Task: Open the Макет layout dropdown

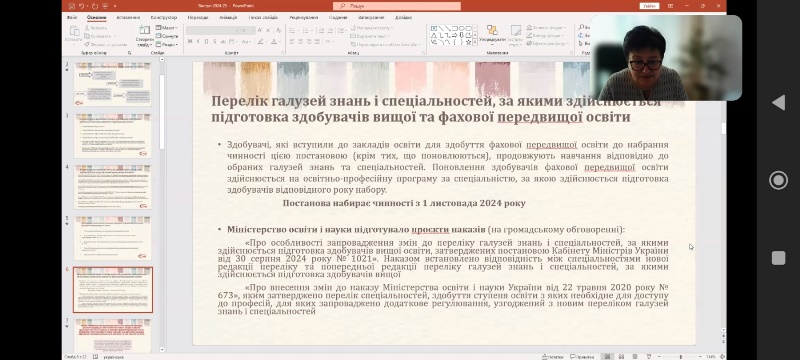Action: coord(167,28)
